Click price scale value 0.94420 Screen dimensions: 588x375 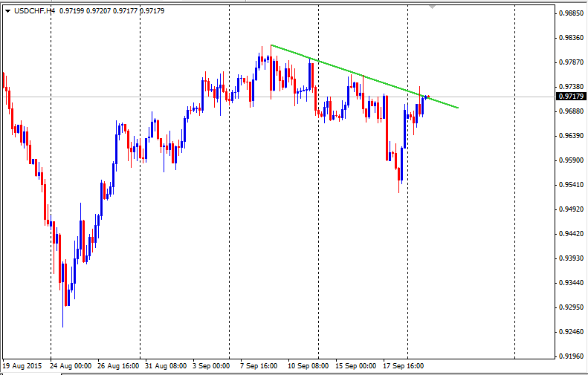(x=571, y=233)
